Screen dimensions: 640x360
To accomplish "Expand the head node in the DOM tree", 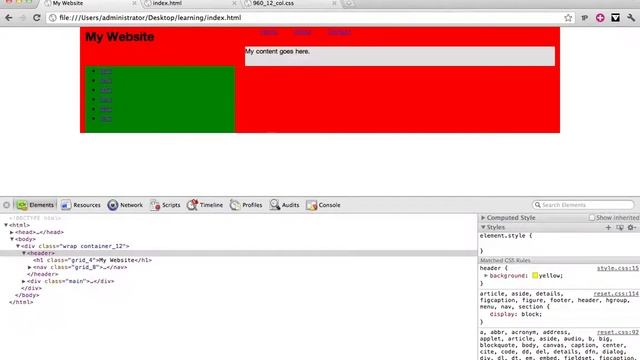I will (12, 232).
